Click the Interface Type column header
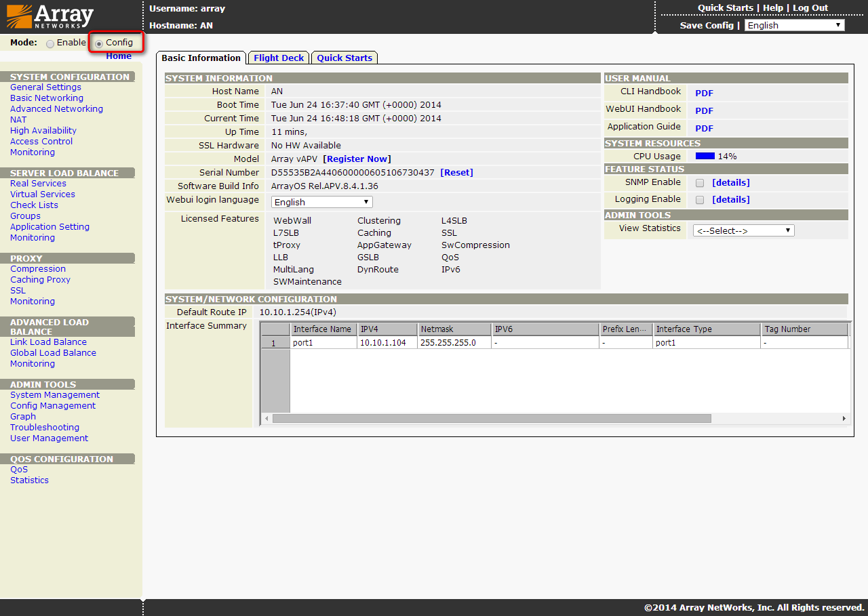Screen dimensions: 868x616 coord(707,329)
